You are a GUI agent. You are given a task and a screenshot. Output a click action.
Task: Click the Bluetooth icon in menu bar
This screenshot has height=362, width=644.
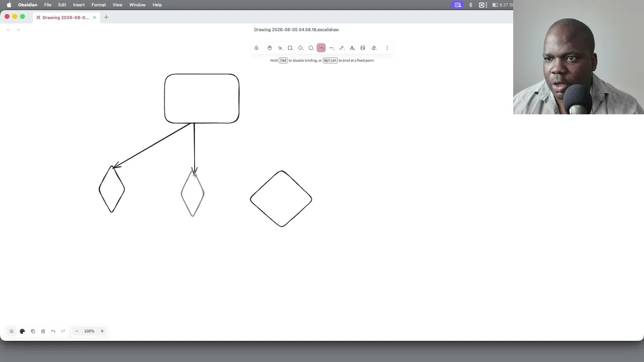pos(470,5)
